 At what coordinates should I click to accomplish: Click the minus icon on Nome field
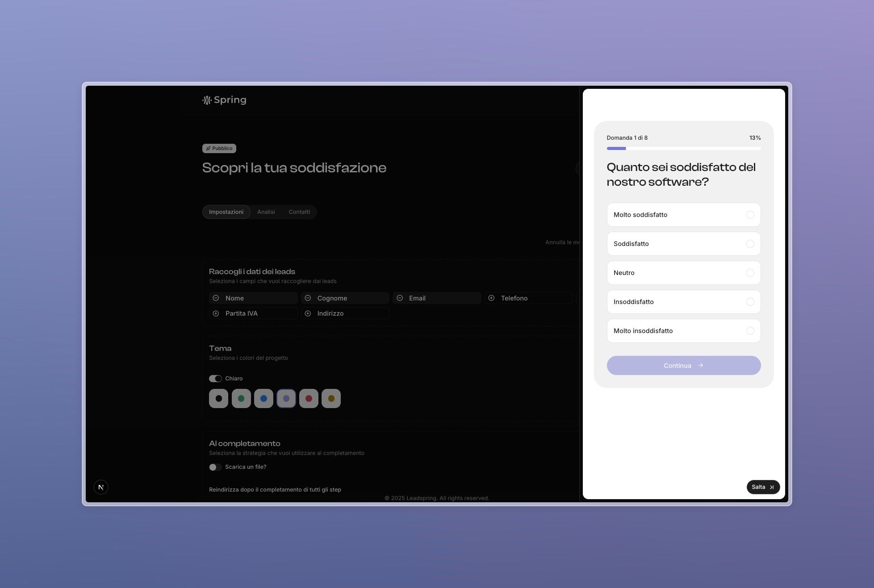[216, 298]
